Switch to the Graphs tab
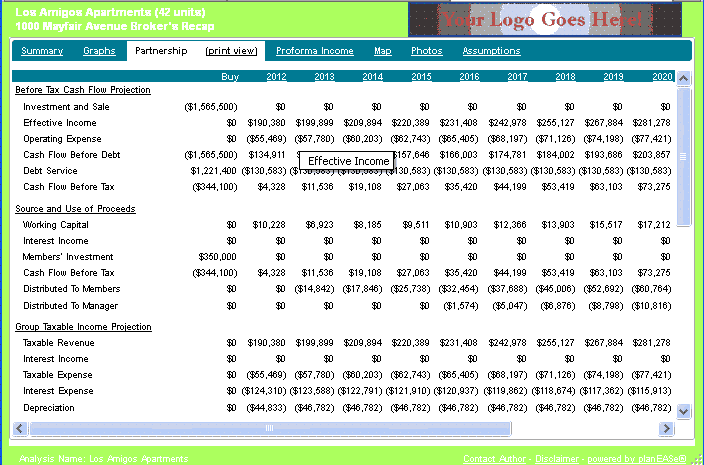This screenshot has height=465, width=704. click(99, 51)
